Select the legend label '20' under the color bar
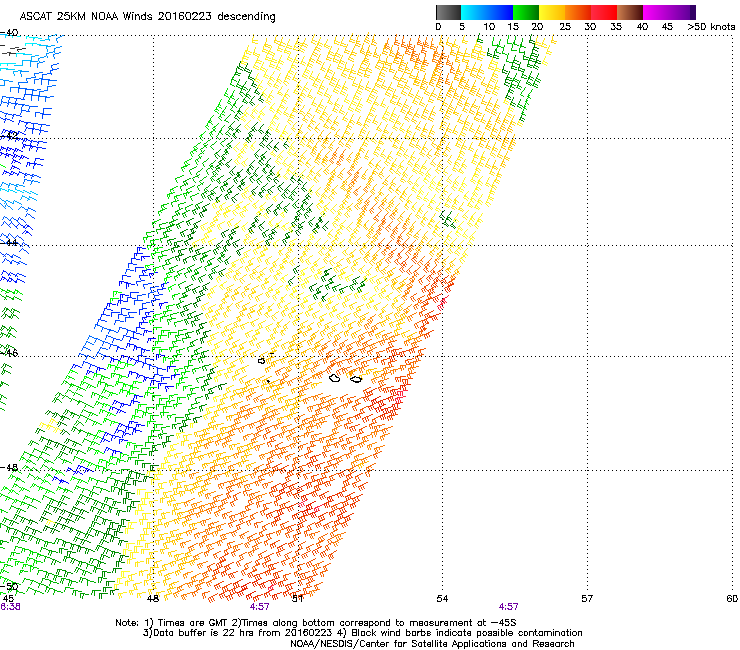The image size is (740, 650). point(537,26)
